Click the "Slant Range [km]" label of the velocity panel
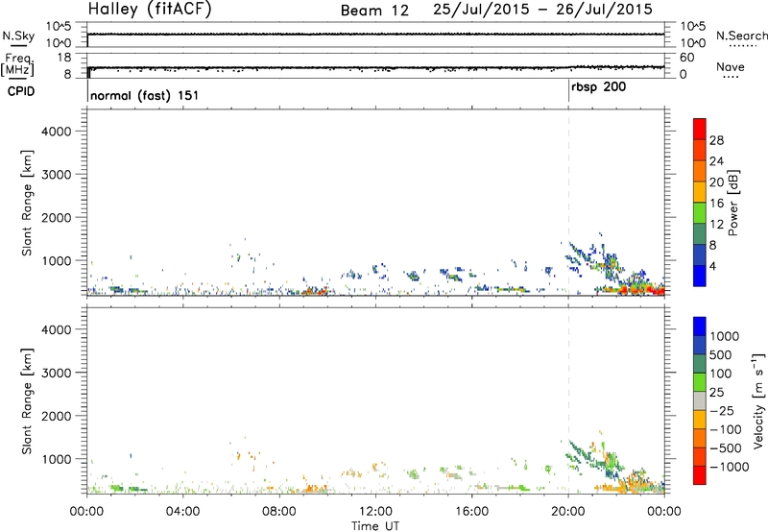Viewport: 768px width, 532px height. point(27,401)
